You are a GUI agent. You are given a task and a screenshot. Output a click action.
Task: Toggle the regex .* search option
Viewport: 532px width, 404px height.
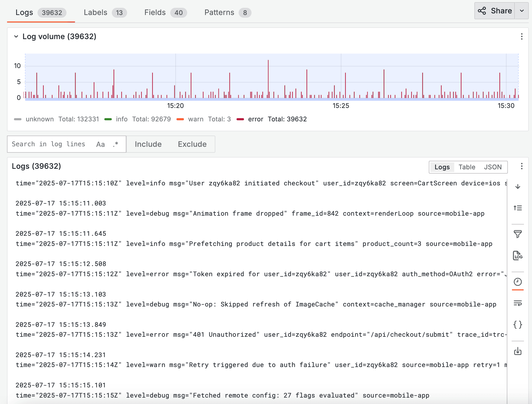[x=116, y=144]
